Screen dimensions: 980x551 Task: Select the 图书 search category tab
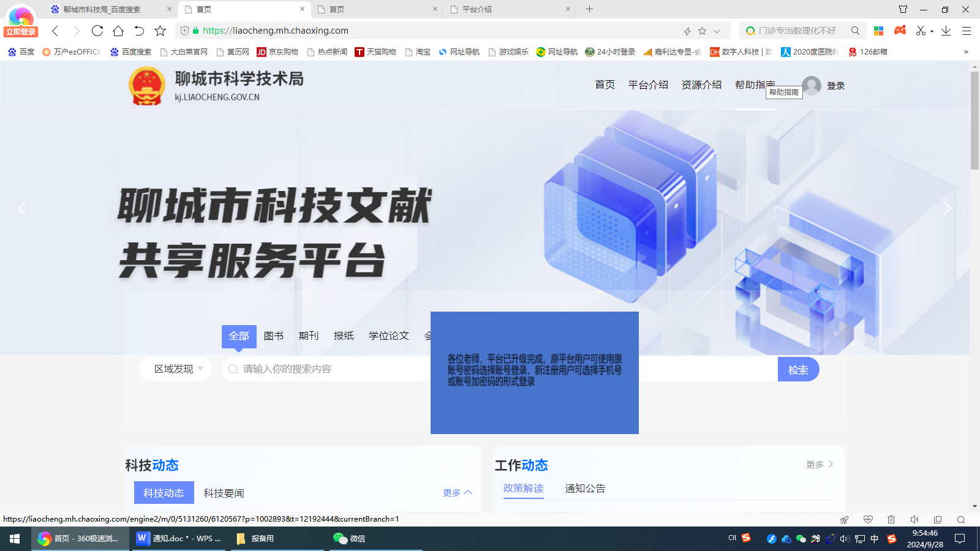coord(274,336)
